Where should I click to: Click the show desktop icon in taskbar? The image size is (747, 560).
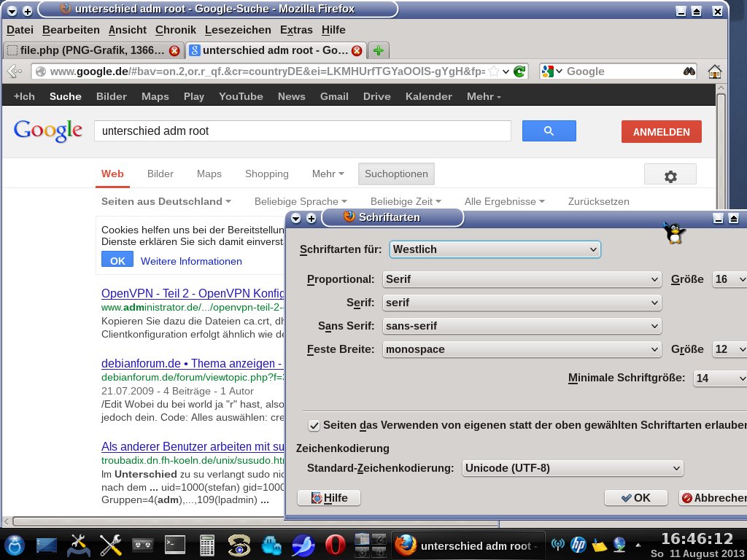pos(46,545)
